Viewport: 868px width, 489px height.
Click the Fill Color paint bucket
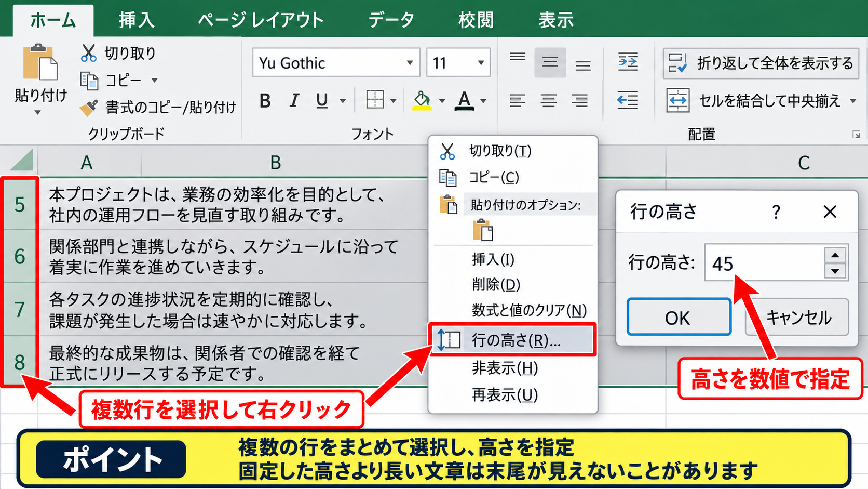422,100
